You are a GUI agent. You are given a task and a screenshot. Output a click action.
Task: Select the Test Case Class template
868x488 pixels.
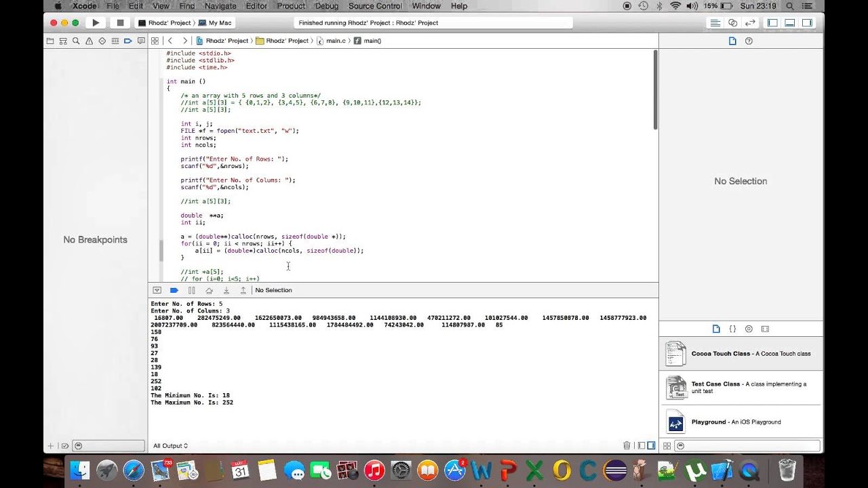point(741,388)
